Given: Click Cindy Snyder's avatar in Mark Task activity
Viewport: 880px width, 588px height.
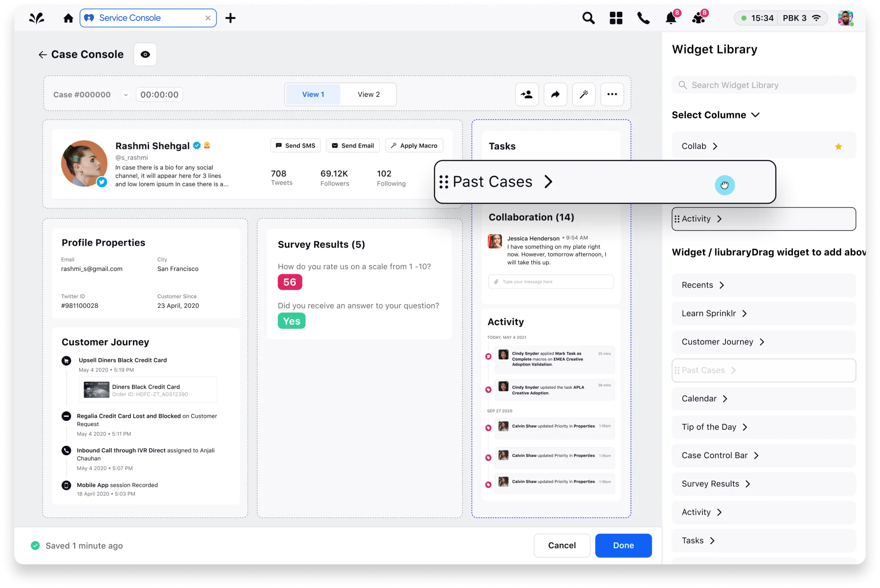Looking at the screenshot, I should click(x=504, y=355).
